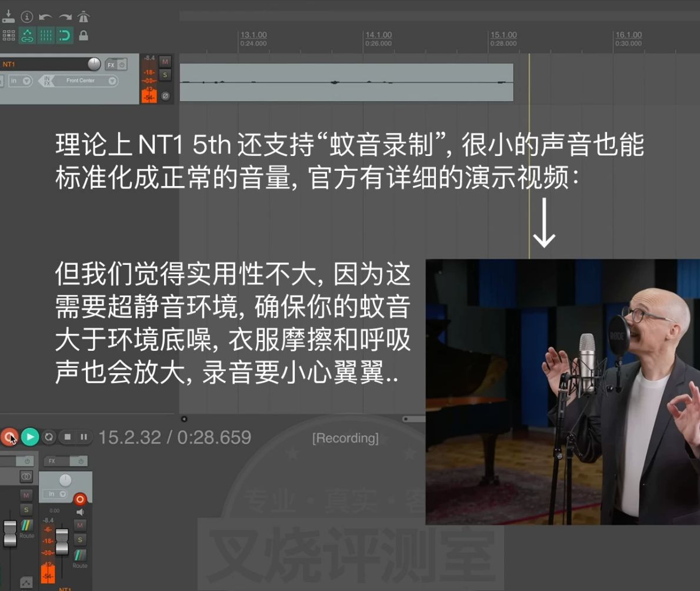The height and width of the screenshot is (591, 700).
Task: Click the phase invert icon on NT1 track
Action: (165, 95)
